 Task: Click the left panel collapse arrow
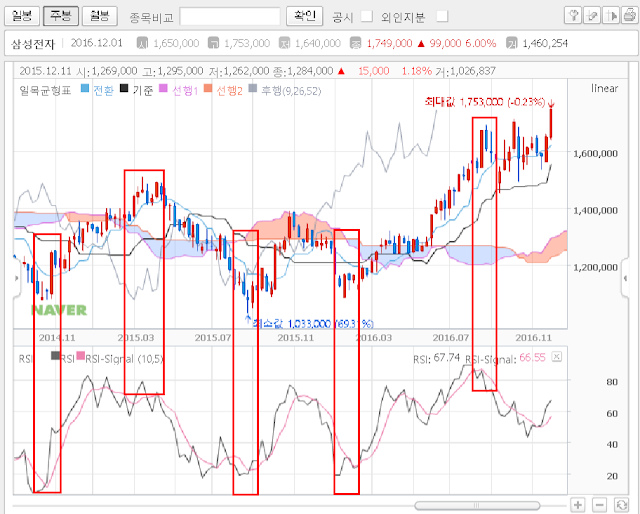click(x=16, y=278)
